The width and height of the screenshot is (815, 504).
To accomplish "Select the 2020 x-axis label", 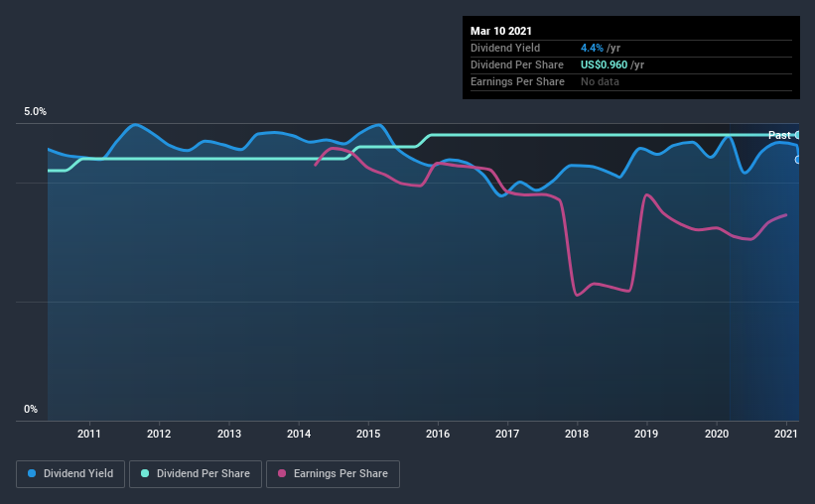I will click(717, 434).
